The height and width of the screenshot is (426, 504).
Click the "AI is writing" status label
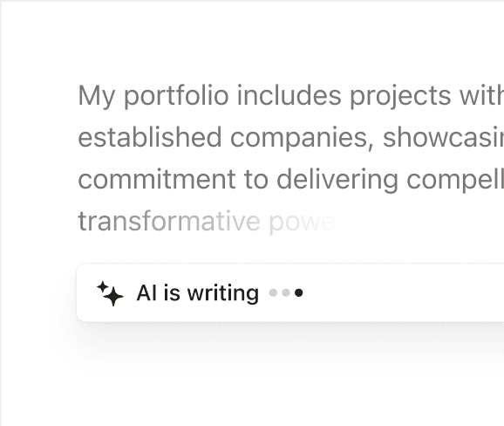pyautogui.click(x=198, y=292)
